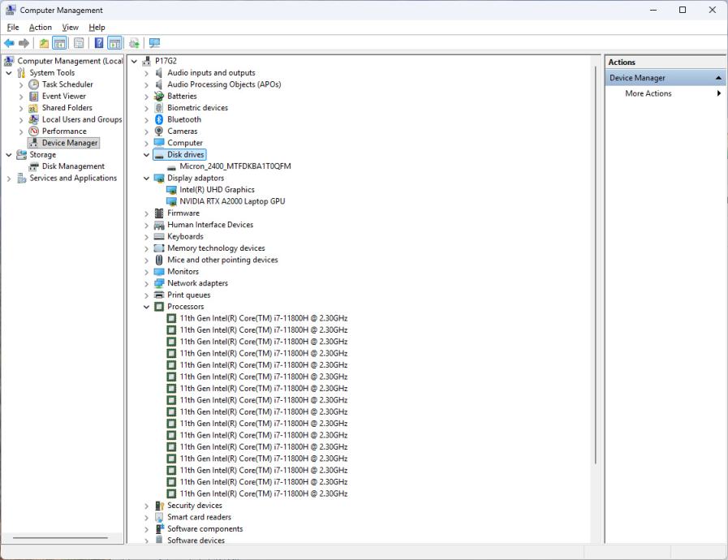Click the Shared Folders icon
The width and height of the screenshot is (728, 560).
point(33,108)
